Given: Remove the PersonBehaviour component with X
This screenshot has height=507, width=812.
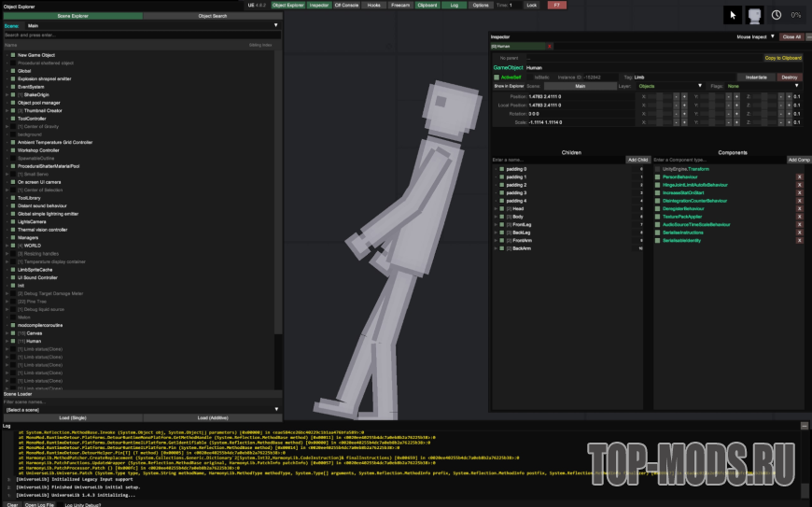Looking at the screenshot, I should 799,177.
